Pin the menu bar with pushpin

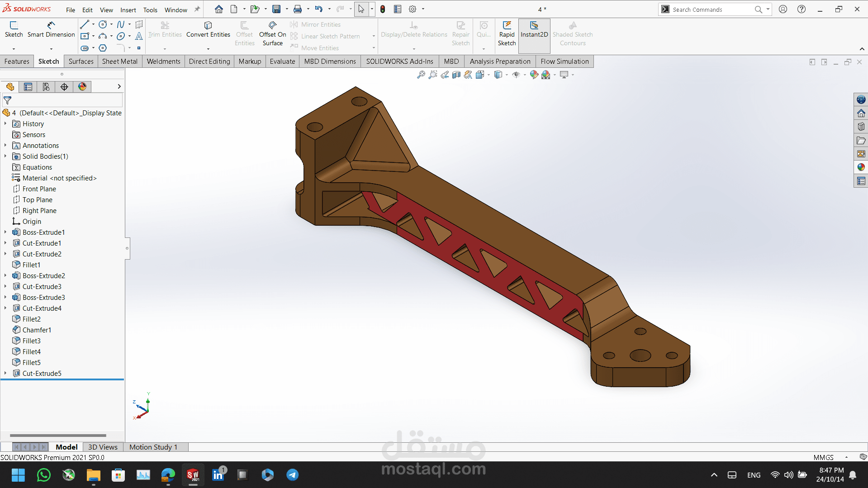(197, 9)
